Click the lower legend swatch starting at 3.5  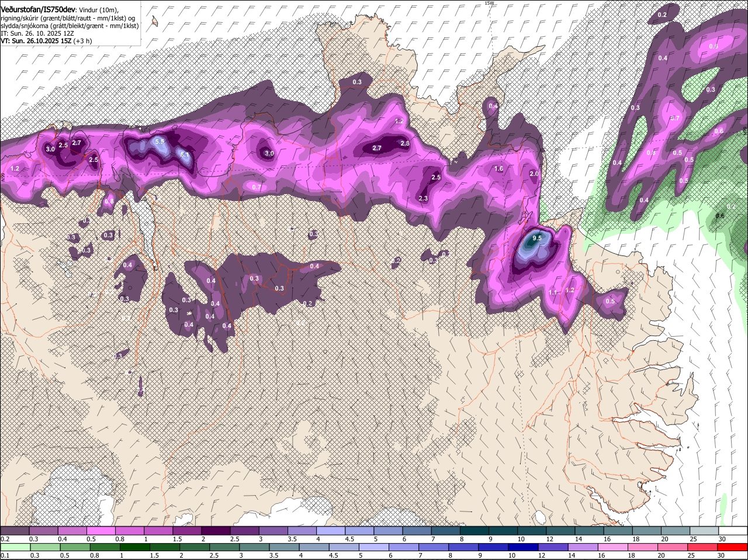[x=286, y=547]
